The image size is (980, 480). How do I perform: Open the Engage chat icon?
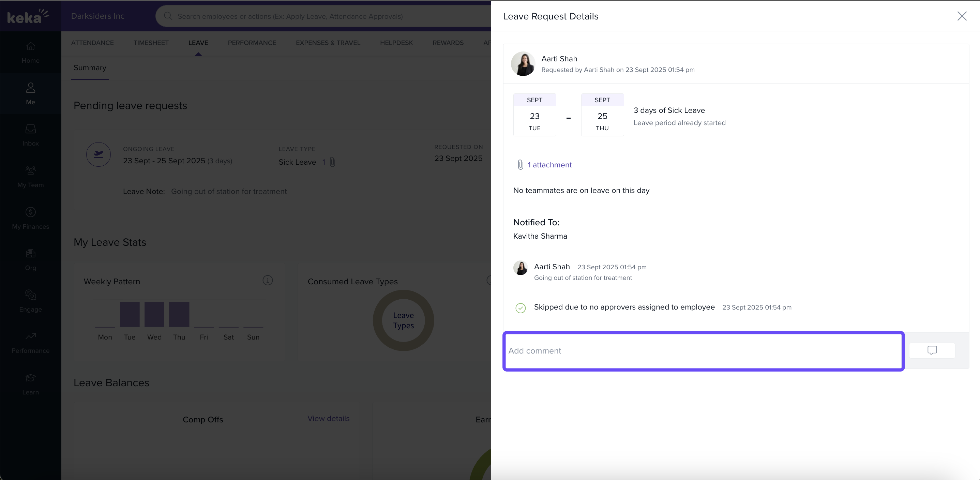pyautogui.click(x=30, y=295)
